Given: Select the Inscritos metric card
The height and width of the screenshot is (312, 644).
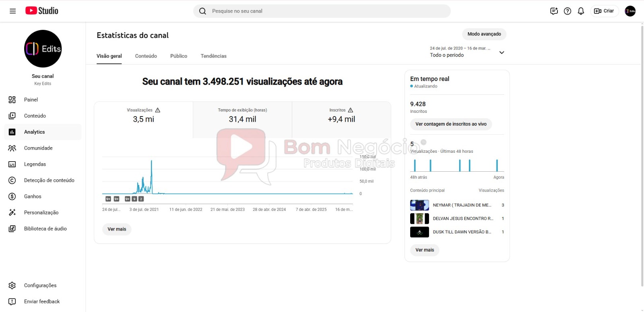Looking at the screenshot, I should click(x=341, y=115).
